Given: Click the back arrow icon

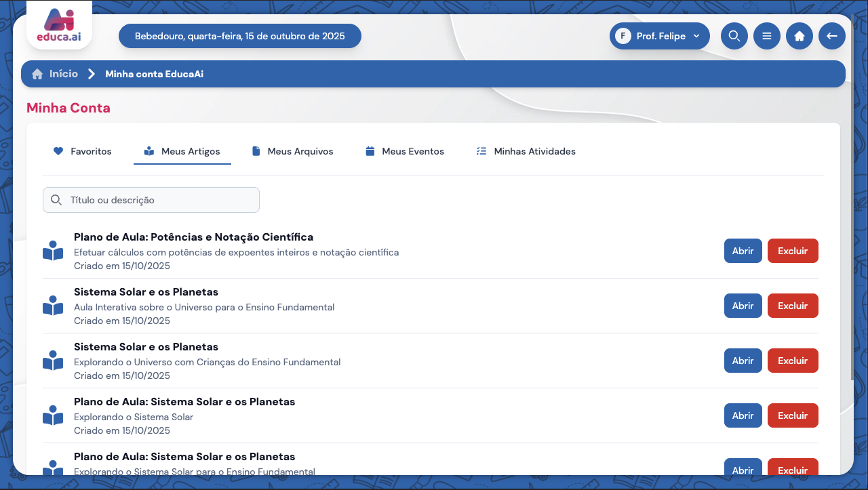Looking at the screenshot, I should (x=832, y=36).
